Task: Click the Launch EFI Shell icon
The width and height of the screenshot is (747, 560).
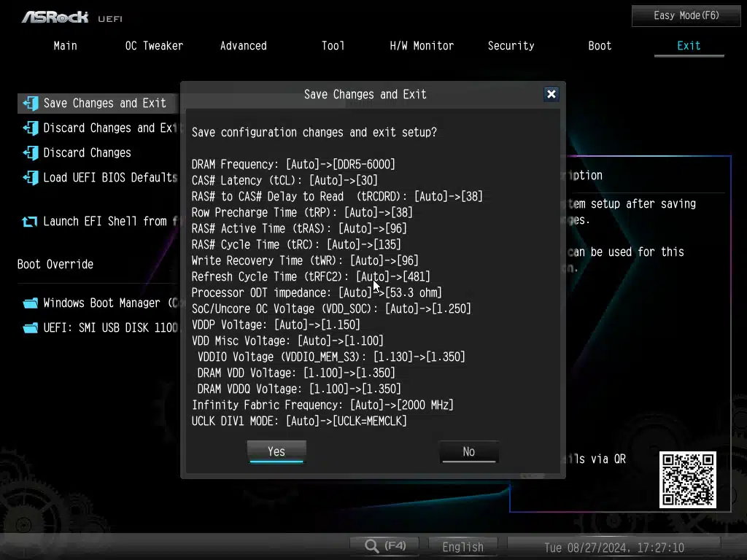Action: tap(30, 222)
